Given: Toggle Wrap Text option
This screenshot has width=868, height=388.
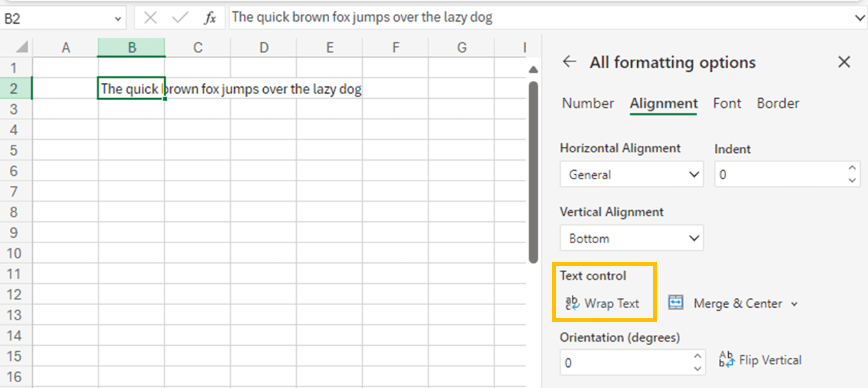Looking at the screenshot, I should (603, 303).
